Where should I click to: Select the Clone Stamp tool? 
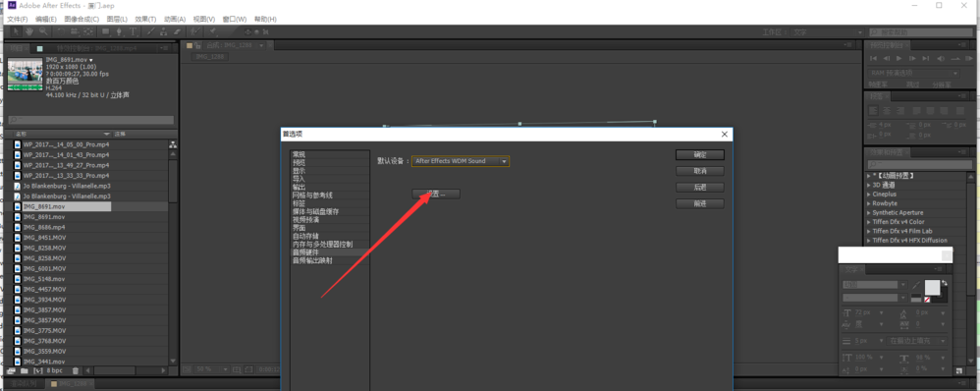click(x=163, y=31)
